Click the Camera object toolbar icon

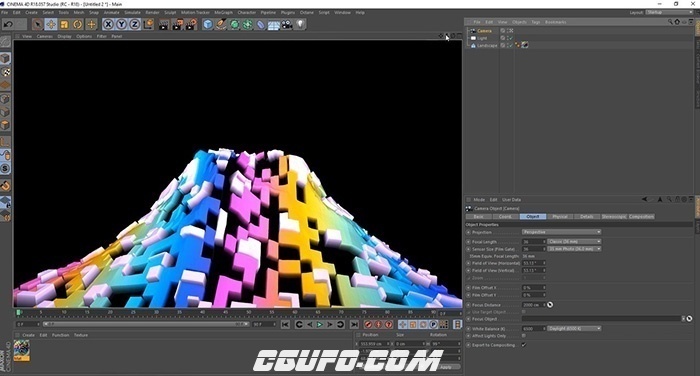point(287,24)
